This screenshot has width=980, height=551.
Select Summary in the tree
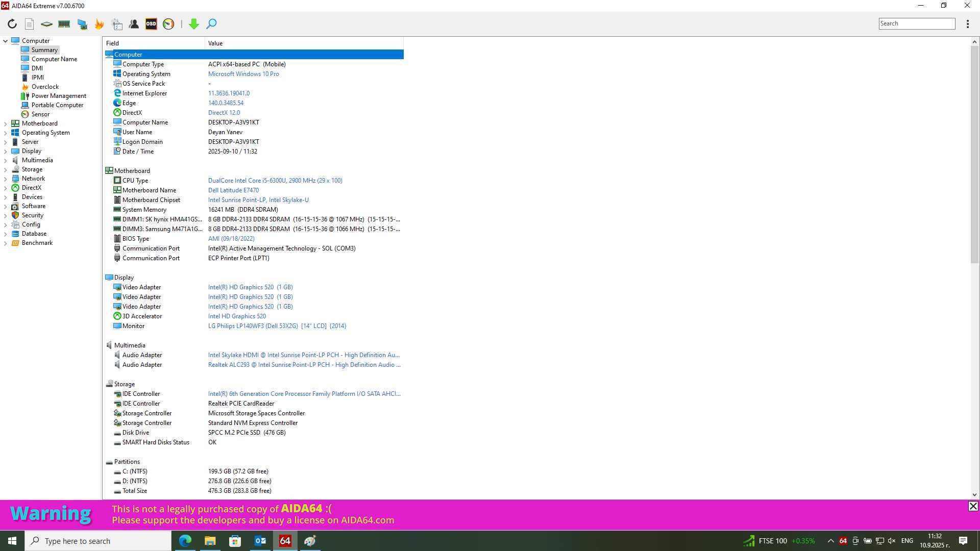pyautogui.click(x=44, y=50)
